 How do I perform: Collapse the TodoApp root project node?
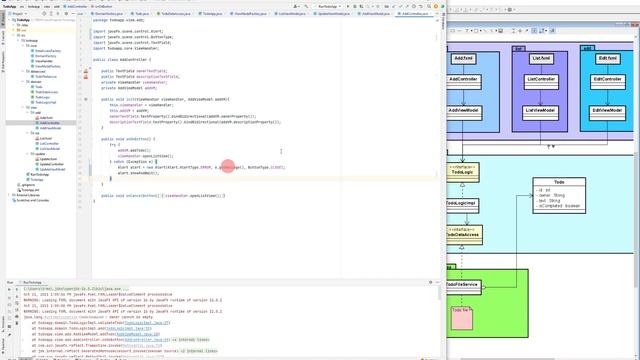[x=10, y=20]
